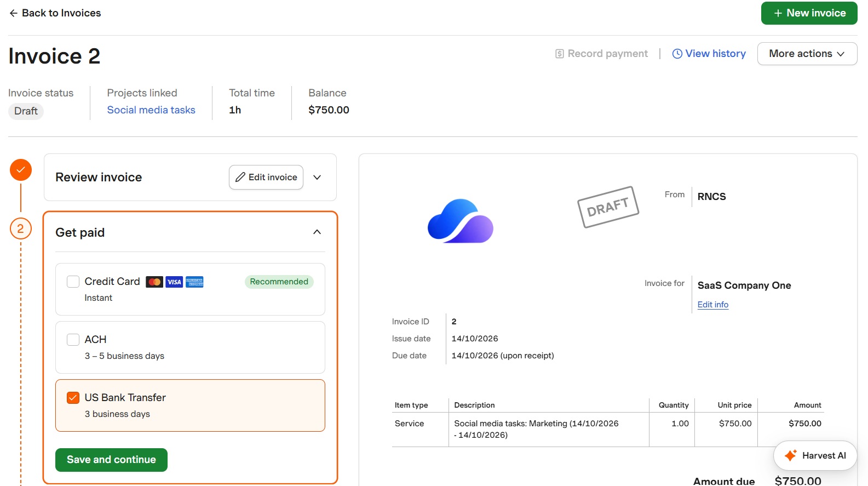Click the New invoice button
Viewport: 868px width, 486px height.
point(809,13)
